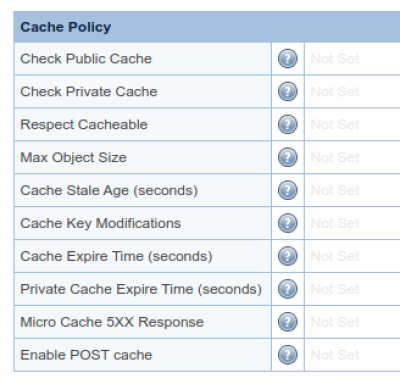This screenshot has height=384, width=400.
Task: Click help icon for Cache Stale Age
Action: click(x=288, y=190)
